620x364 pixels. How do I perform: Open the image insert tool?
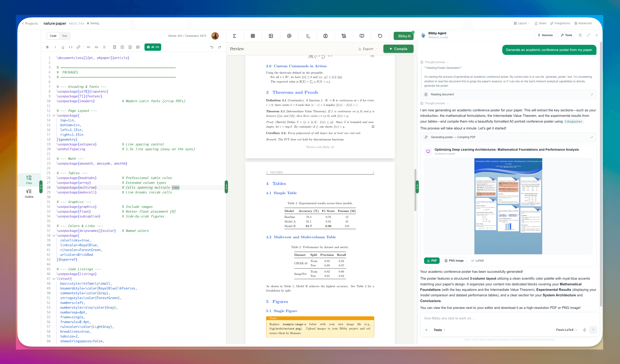pyautogui.click(x=271, y=36)
